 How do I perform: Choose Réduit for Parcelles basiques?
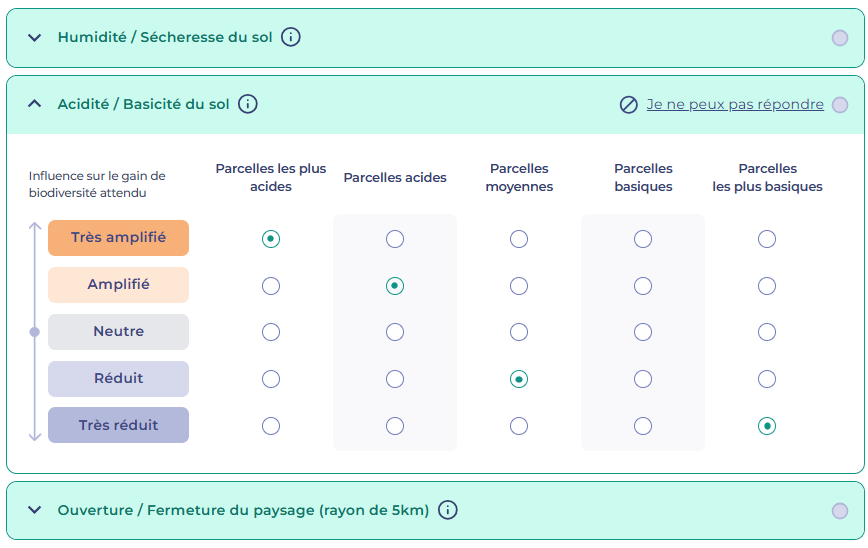coord(643,379)
